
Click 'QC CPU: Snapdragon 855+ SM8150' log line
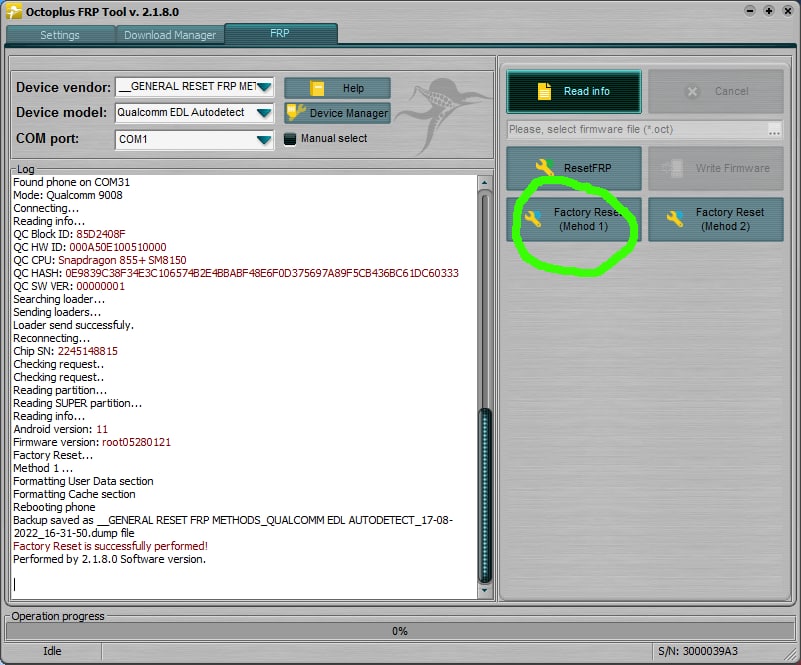100,260
